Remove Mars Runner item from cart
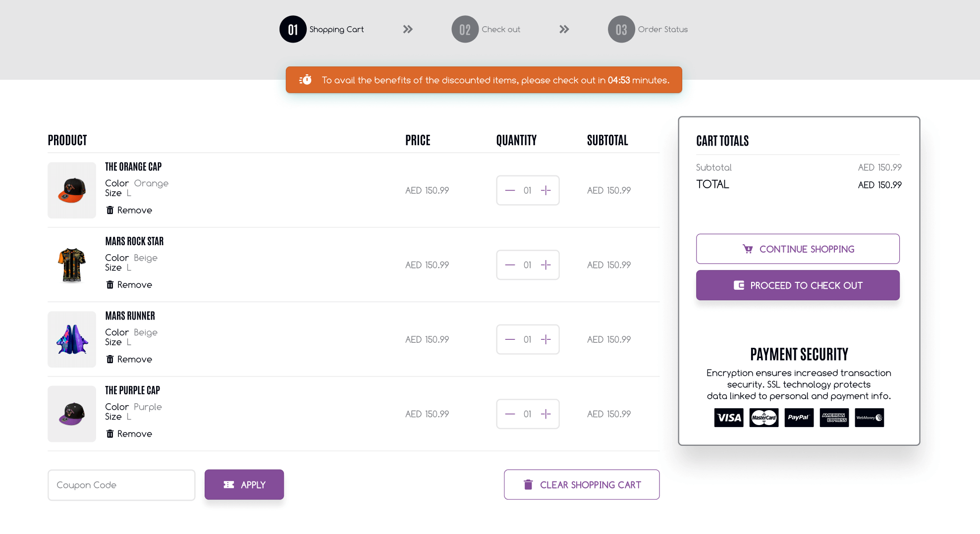 point(129,359)
